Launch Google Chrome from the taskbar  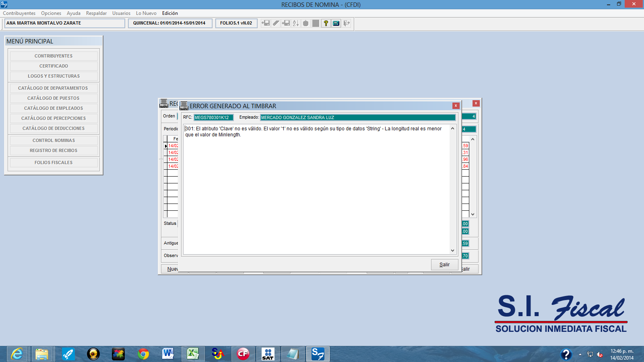(x=143, y=354)
